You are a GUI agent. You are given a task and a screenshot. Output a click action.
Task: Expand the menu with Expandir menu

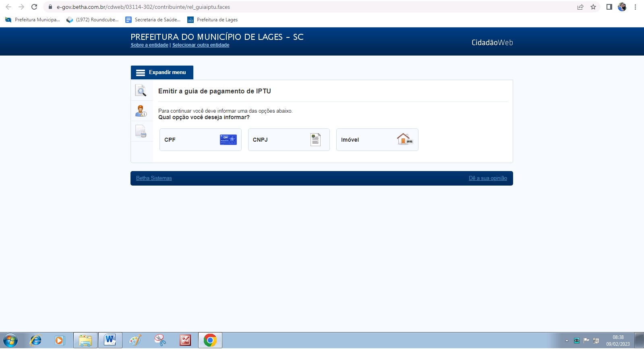(x=162, y=72)
